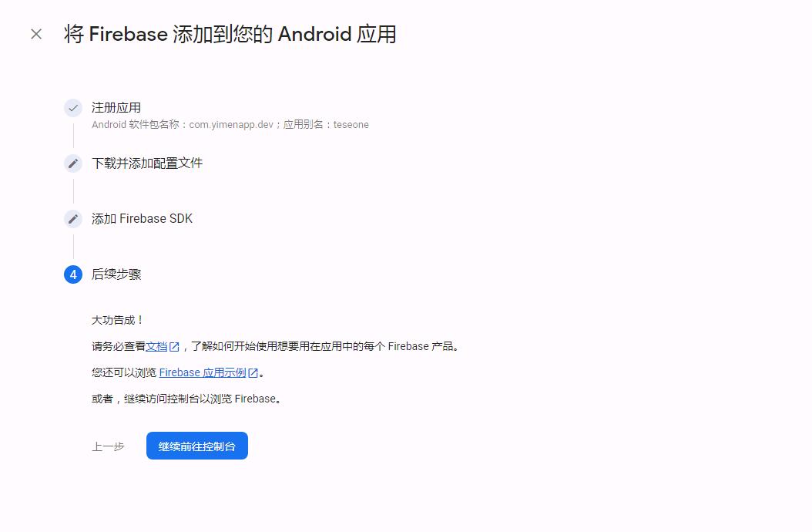Open the 文档 link
Screen dimensions: 812x532
pyautogui.click(x=156, y=347)
